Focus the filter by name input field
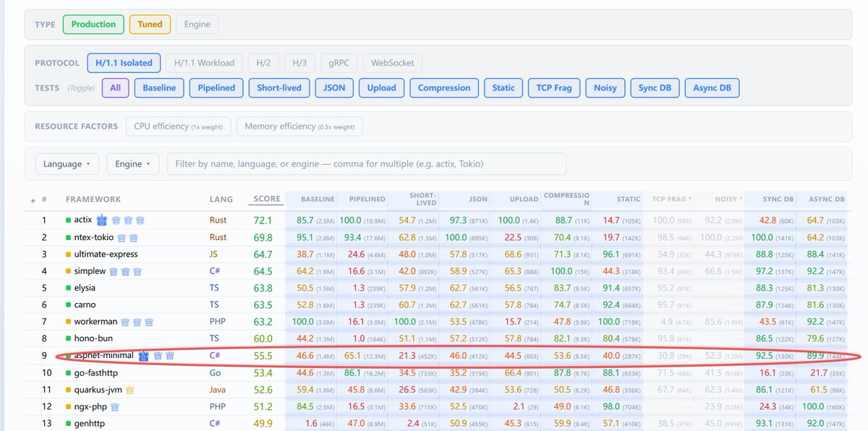Viewport: 868px width, 431px height. pyautogui.click(x=367, y=163)
